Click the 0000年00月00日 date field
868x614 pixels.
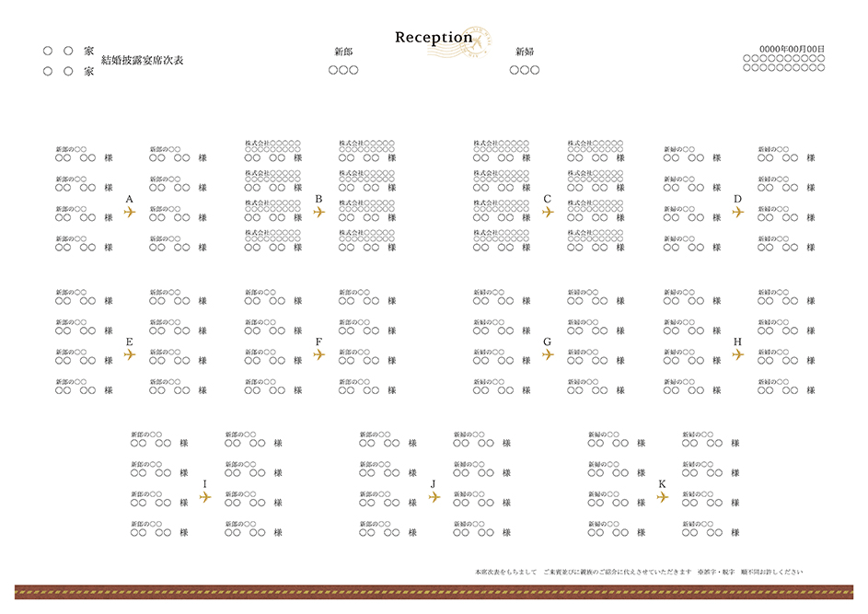coord(792,50)
